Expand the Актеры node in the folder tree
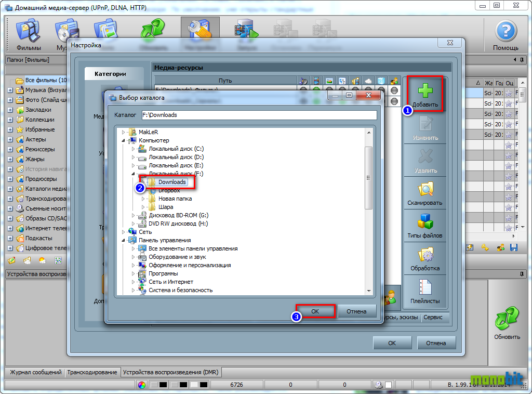The width and height of the screenshot is (532, 394). tap(10, 139)
